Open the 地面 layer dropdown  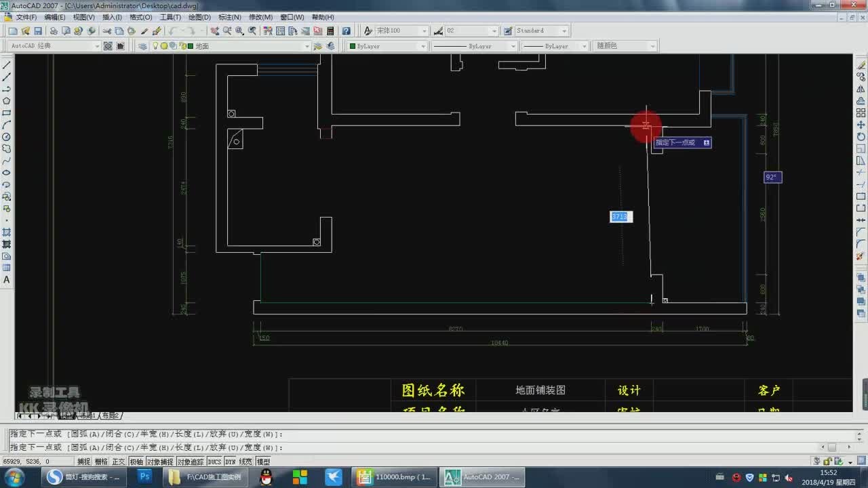pyautogui.click(x=231, y=46)
